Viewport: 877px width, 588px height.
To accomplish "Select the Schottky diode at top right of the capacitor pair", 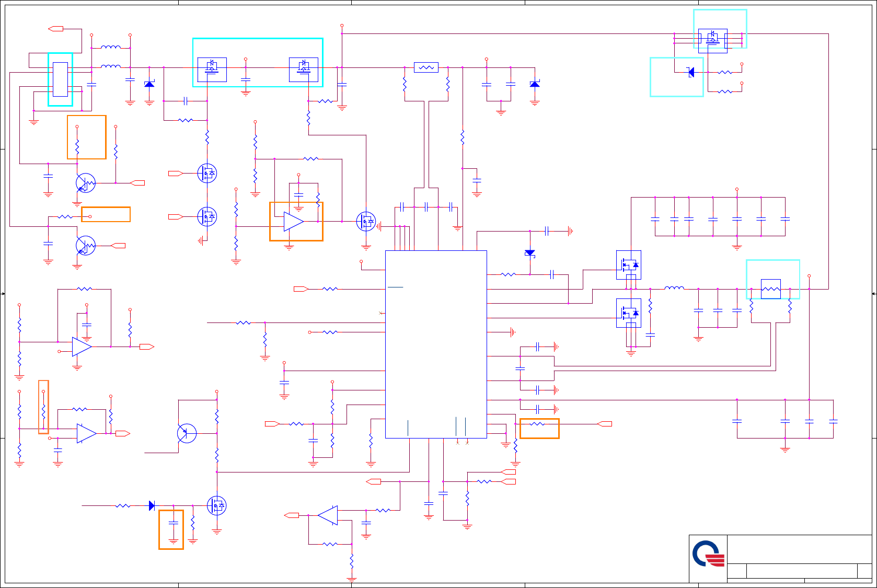I will click(x=535, y=84).
